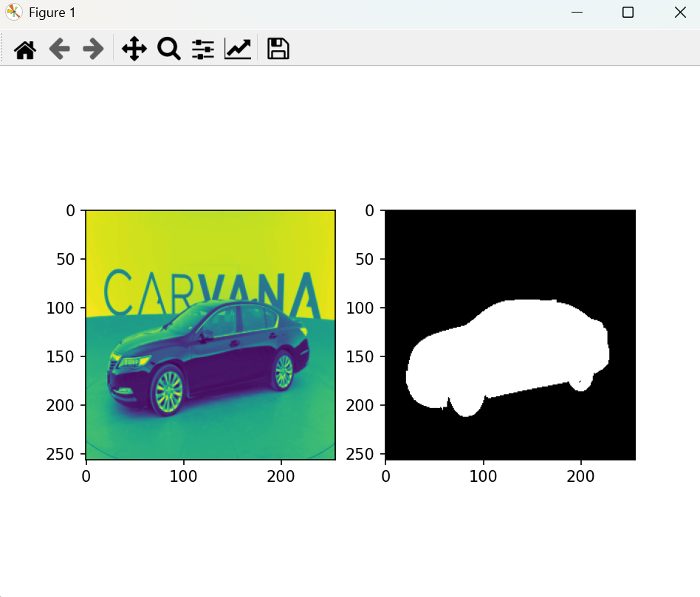
Task: Activate the Zoom-to-rectangle tool
Action: 168,49
